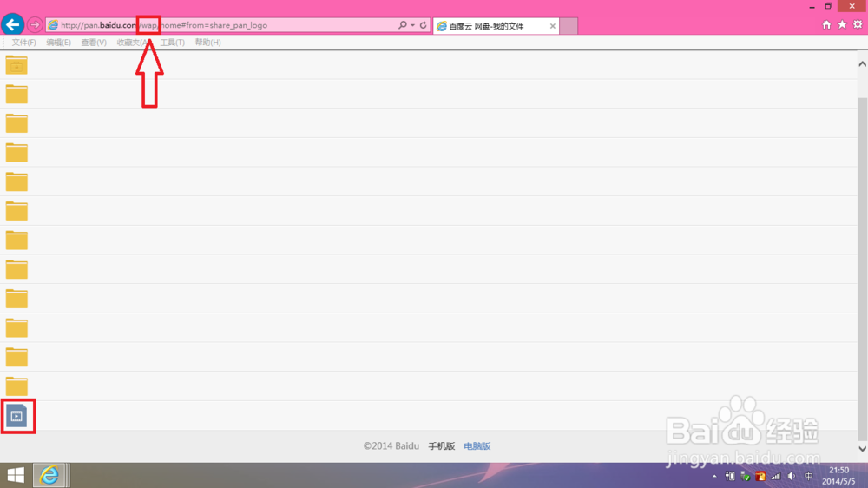Screen dimensions: 868x488
Task: Select the 百度云 网盘-我的文件 tab
Action: [496, 26]
